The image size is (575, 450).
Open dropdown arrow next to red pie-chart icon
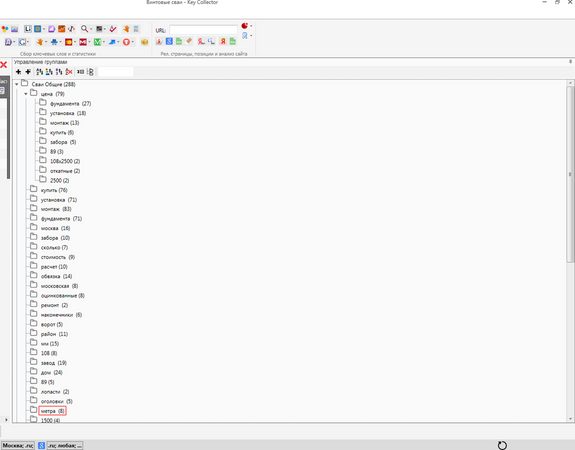pos(251,26)
